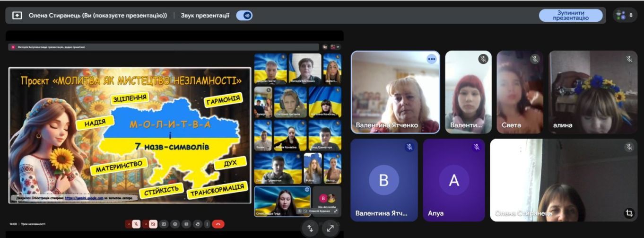Viewport: 644px width, 238px height.
Task: Click the crop icon on Олена Стиранець's tile
Action: pyautogui.click(x=629, y=213)
